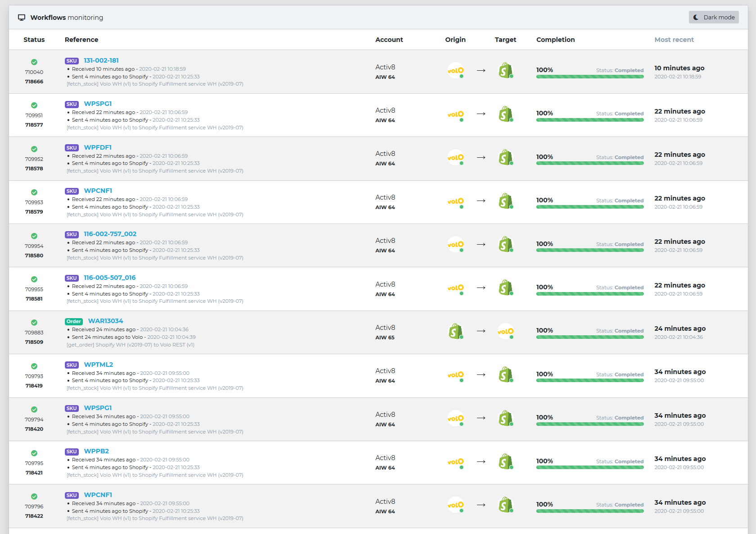Click '24 minutes ago' timestamp text
The height and width of the screenshot is (534, 756).
pyautogui.click(x=680, y=329)
